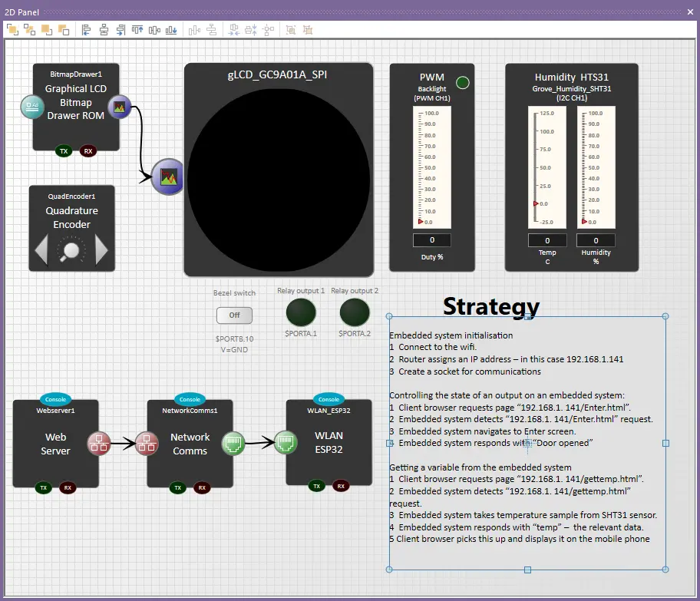Click the Align Right toolbar icon
This screenshot has width=700, height=601.
(121, 30)
